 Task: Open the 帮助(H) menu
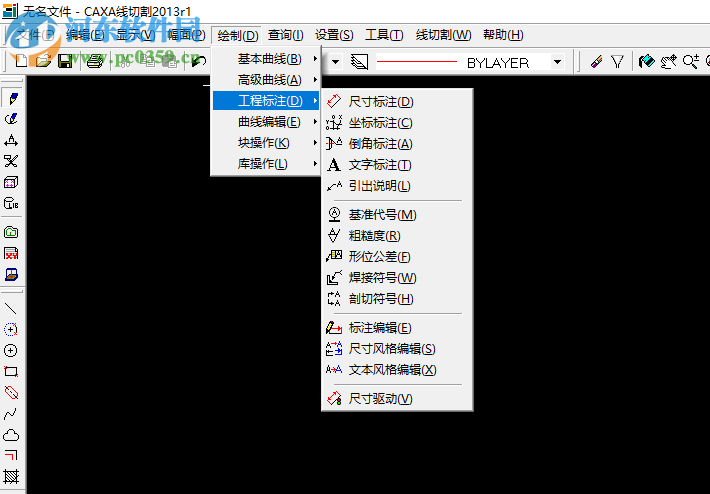pos(503,35)
